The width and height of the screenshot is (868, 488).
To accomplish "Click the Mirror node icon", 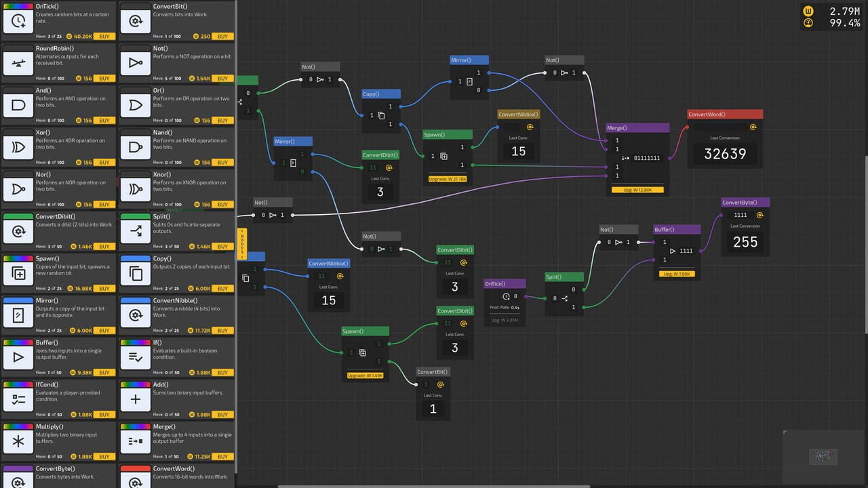I will (x=18, y=314).
